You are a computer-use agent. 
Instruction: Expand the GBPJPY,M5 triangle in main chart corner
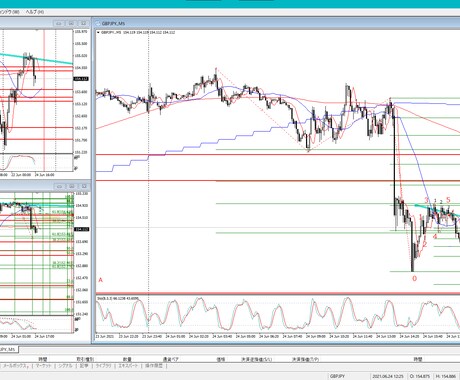click(x=98, y=33)
